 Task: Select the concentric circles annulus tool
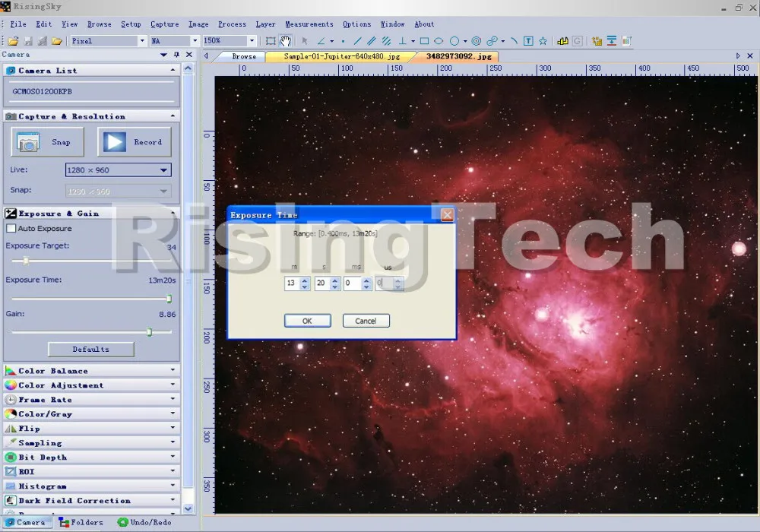tap(477, 41)
